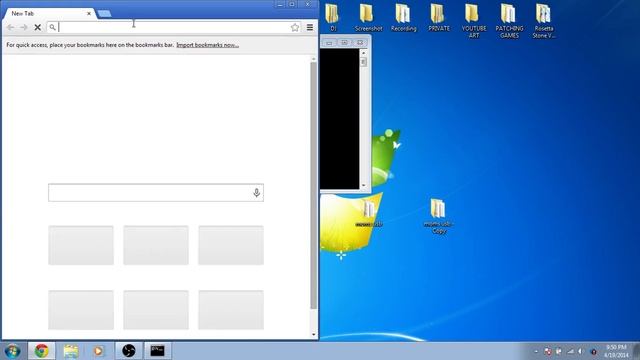Open the OBS icon in the taskbar
Image resolution: width=640 pixels, height=360 pixels.
[x=129, y=351]
